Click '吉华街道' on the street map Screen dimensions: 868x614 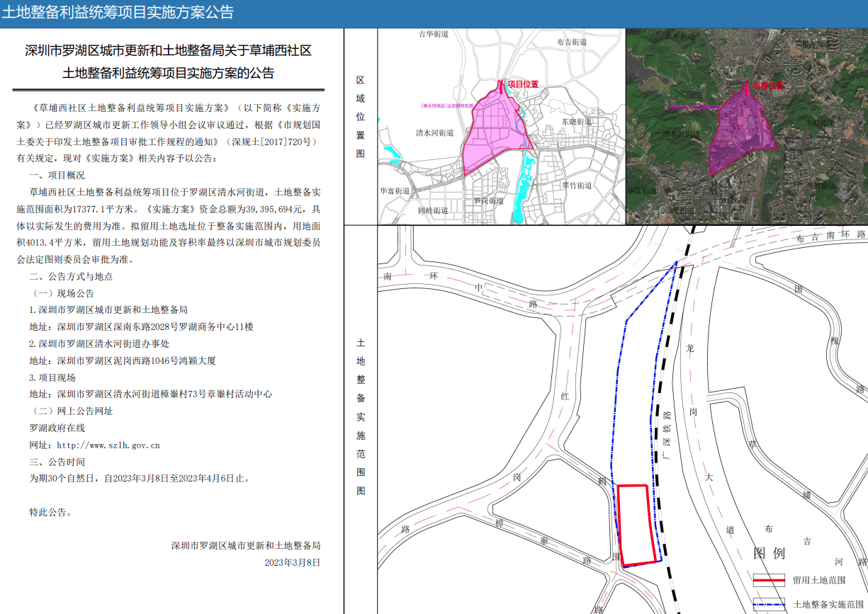(434, 34)
